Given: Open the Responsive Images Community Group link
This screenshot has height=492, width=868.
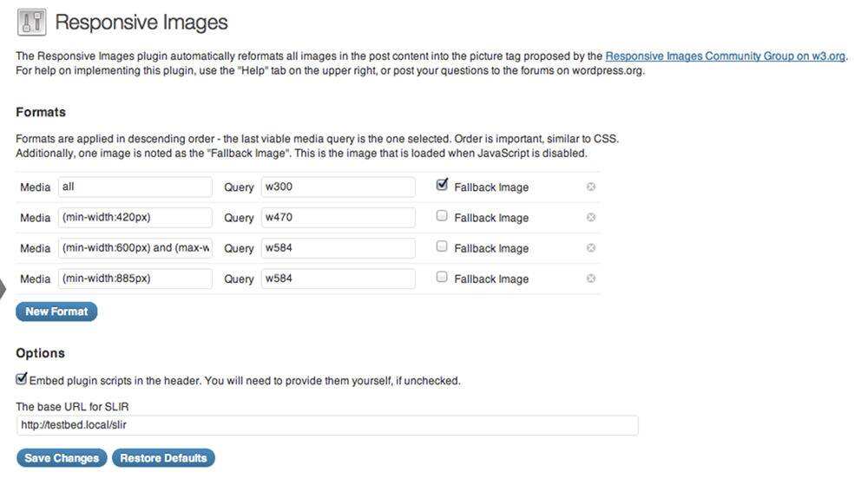Looking at the screenshot, I should pyautogui.click(x=725, y=56).
